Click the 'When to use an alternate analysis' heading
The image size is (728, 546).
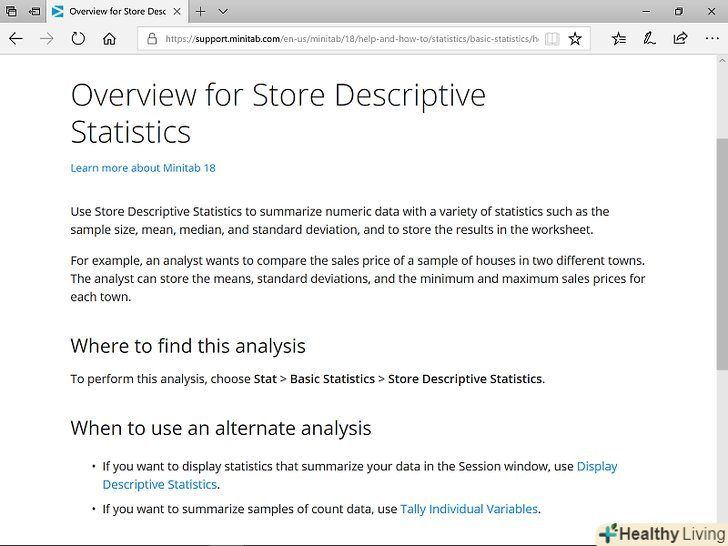coord(221,428)
